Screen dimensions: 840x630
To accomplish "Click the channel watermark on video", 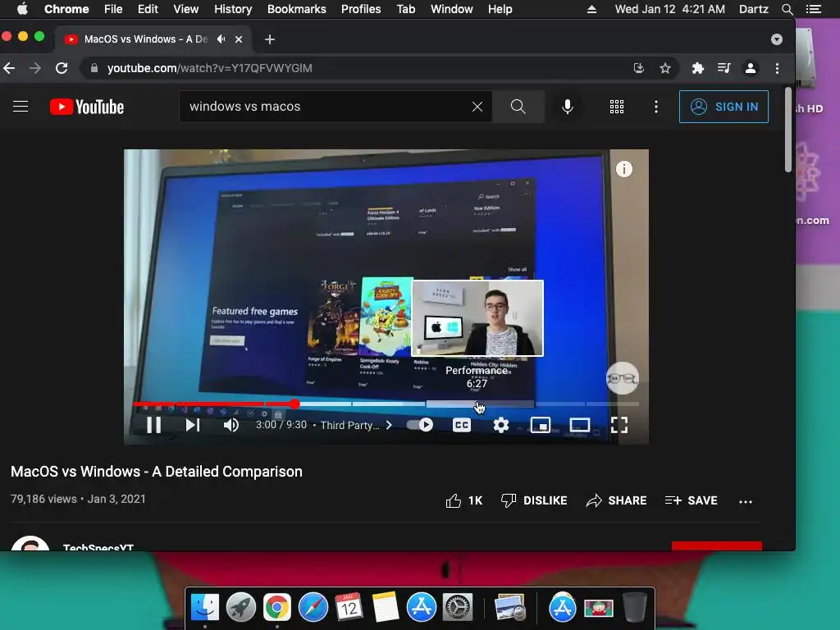I will [x=622, y=378].
